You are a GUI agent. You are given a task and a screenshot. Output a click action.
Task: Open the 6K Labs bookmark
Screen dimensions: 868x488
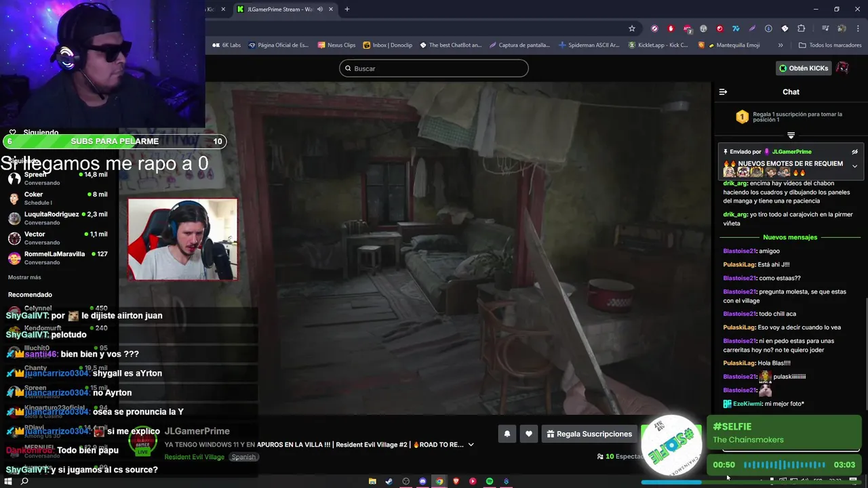tap(226, 45)
